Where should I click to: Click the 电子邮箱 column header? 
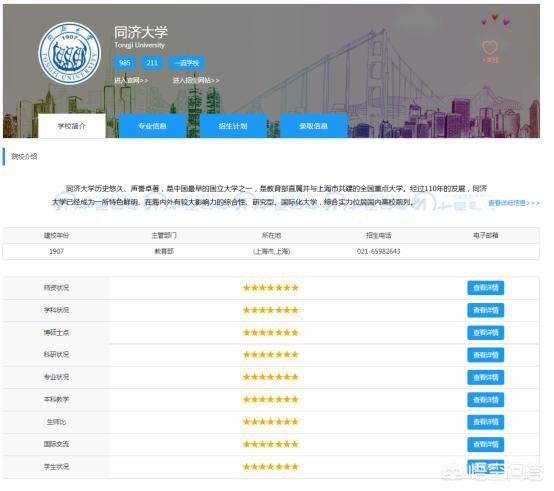pyautogui.click(x=486, y=236)
